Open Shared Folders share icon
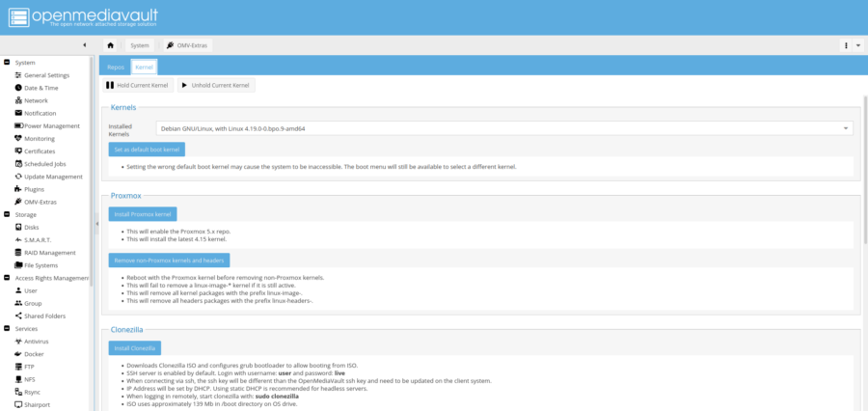 pos(18,315)
